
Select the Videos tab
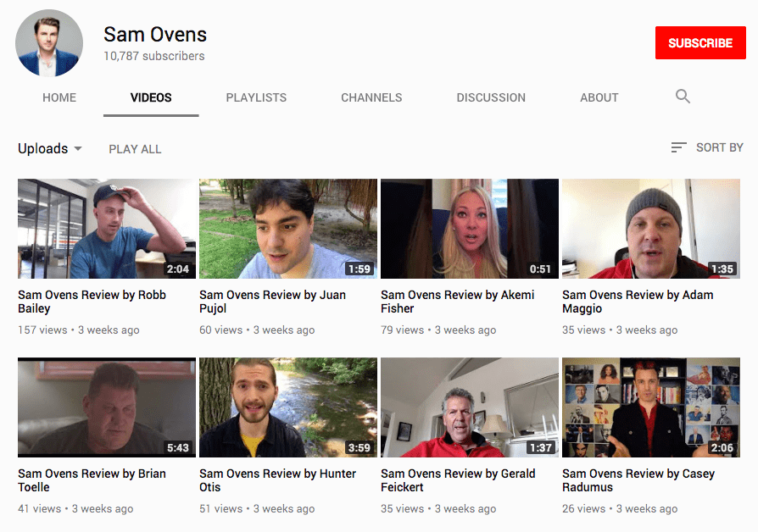(151, 97)
